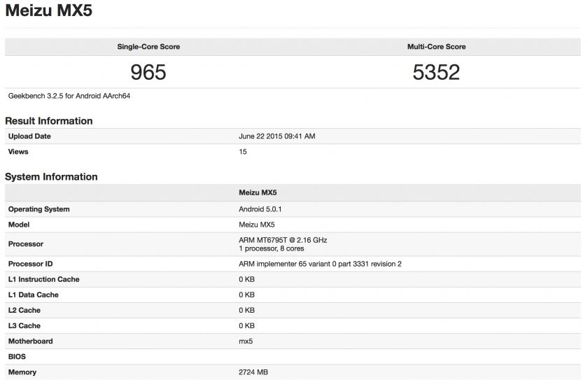Select the mx5 motherboard value
The width and height of the screenshot is (588, 389).
246,341
